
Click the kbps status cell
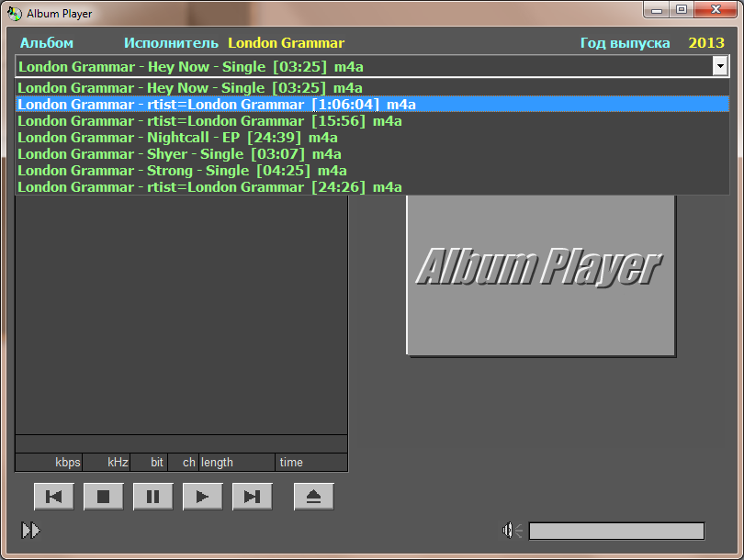point(49,463)
